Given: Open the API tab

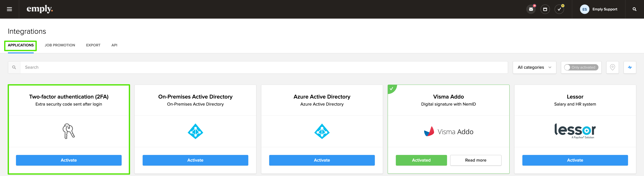Looking at the screenshot, I should pos(114,45).
